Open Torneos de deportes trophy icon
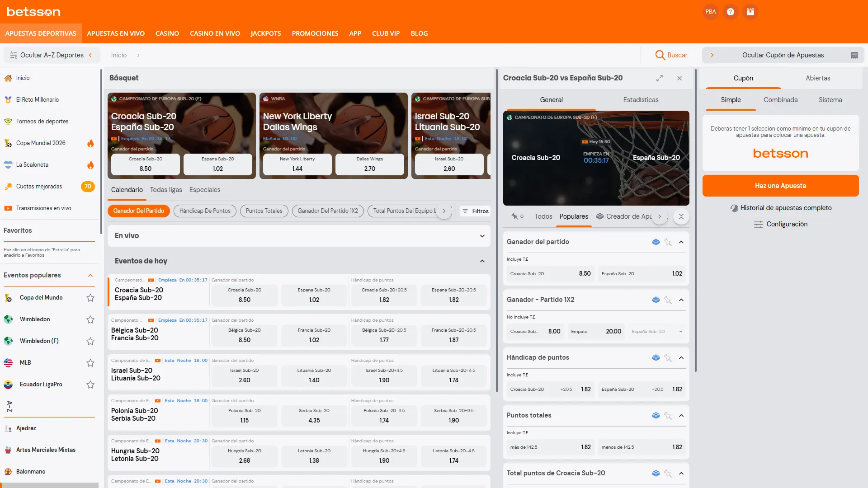This screenshot has height=488, width=868. point(8,122)
